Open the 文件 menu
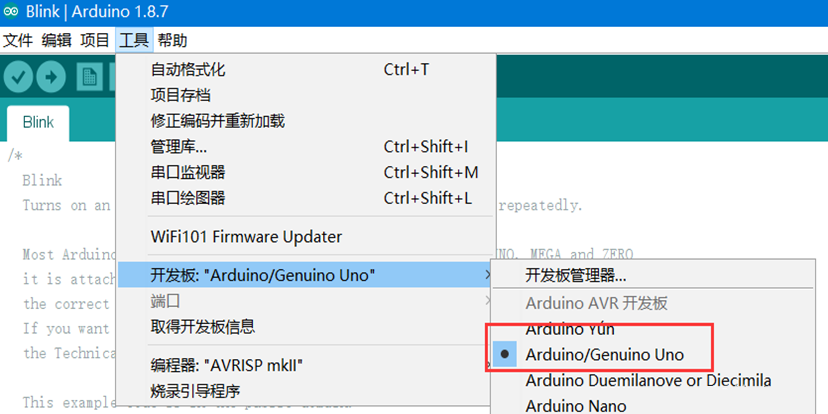Screen dimensions: 828x414 tap(18, 40)
